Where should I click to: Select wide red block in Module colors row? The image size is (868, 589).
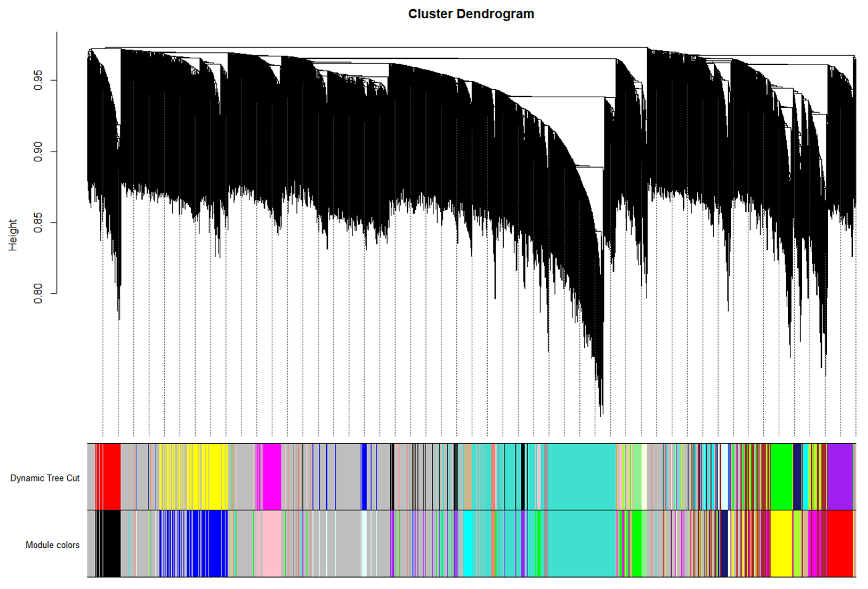coord(840,544)
